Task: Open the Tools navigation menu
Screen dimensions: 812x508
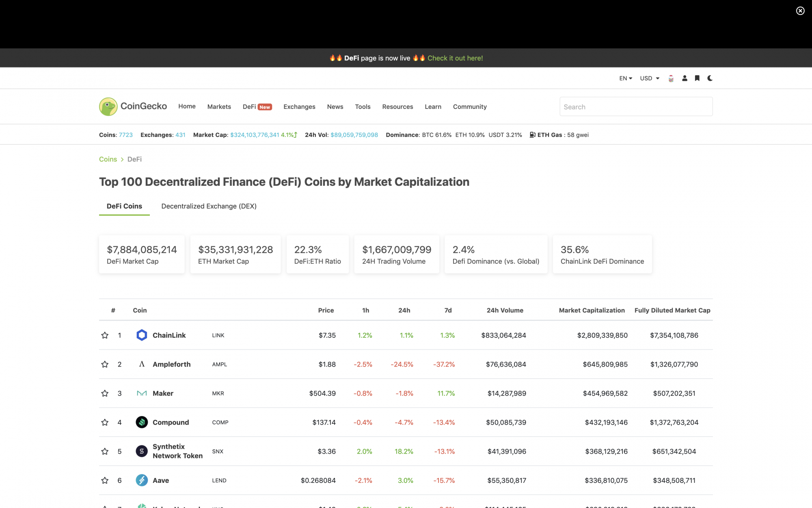Action: [363, 107]
